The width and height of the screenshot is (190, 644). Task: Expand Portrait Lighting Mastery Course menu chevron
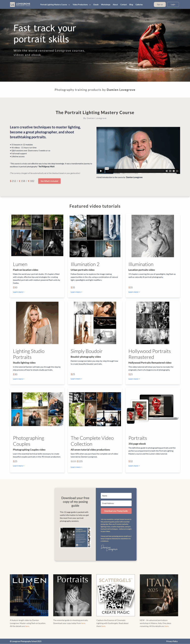[69, 4]
